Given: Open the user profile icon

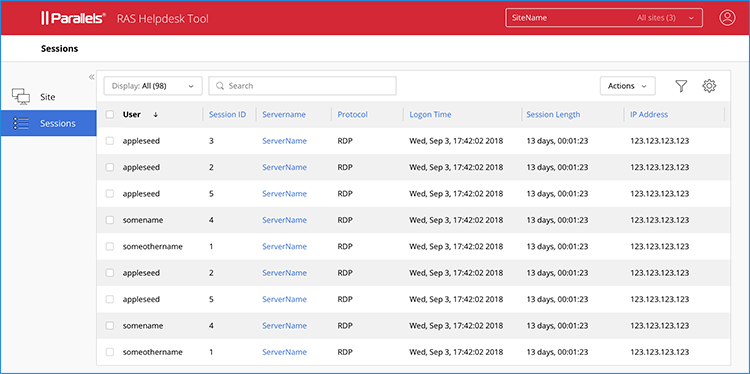Looking at the screenshot, I should 727,18.
